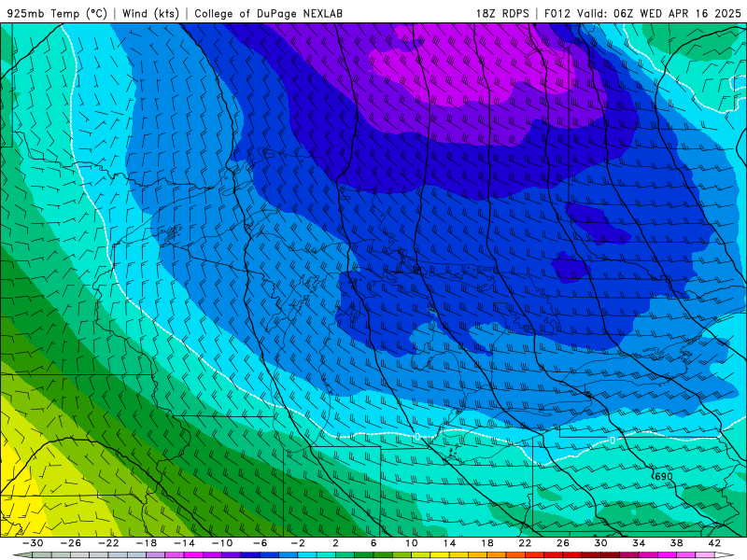Click the "-30" color bar label
The width and height of the screenshot is (747, 560).
tap(33, 543)
